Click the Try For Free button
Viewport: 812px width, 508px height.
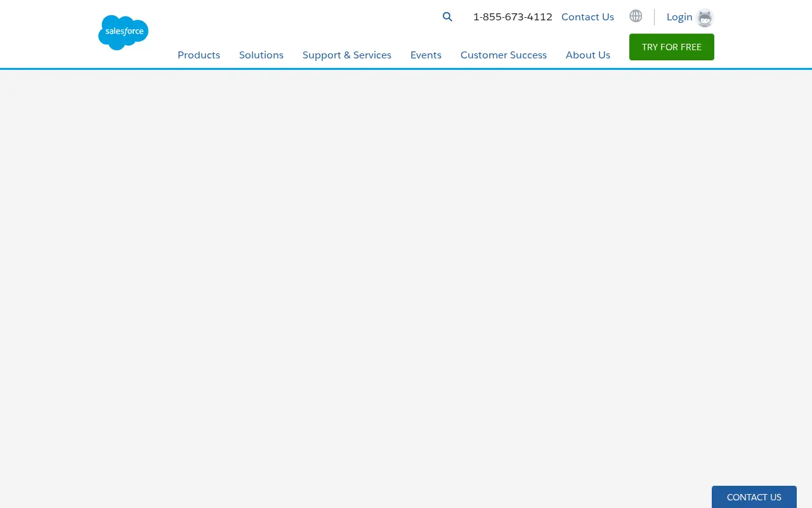[672, 47]
